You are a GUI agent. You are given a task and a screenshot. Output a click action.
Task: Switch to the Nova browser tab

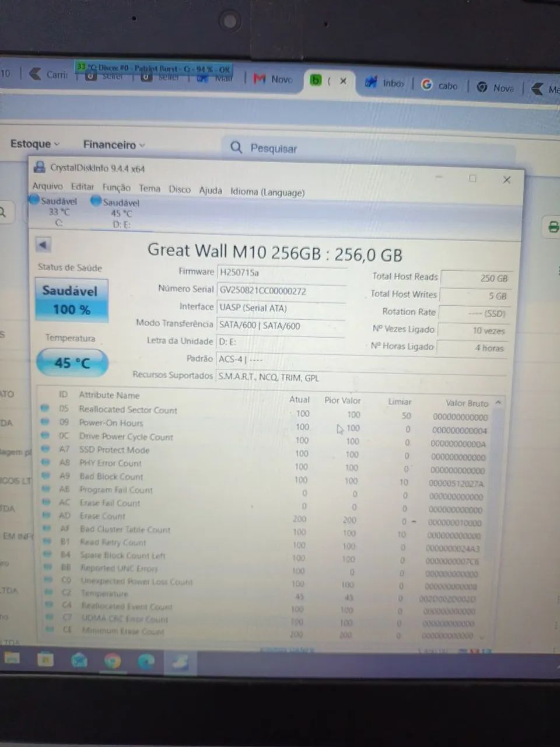[x=496, y=88]
